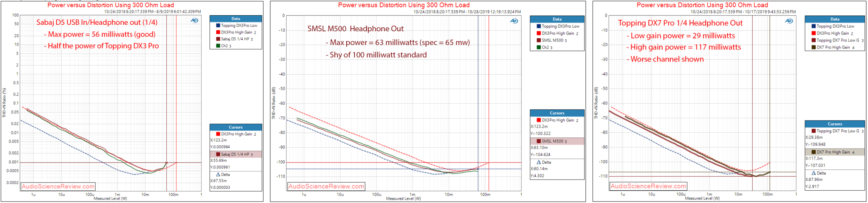Image resolution: width=868 pixels, height=203 pixels.
Task: Click the highlighted 'Sabaj D5 1/4 HP' cursor row
Action: (236, 154)
